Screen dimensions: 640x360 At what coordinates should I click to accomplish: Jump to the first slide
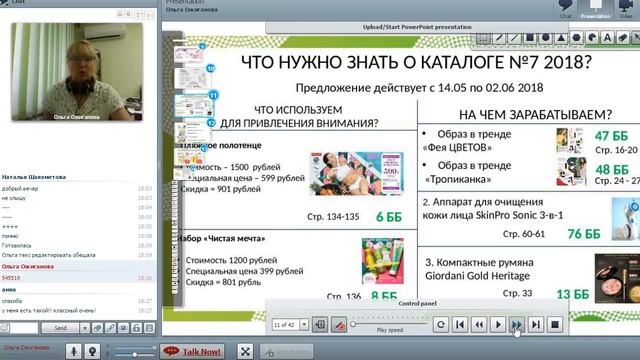tap(460, 324)
